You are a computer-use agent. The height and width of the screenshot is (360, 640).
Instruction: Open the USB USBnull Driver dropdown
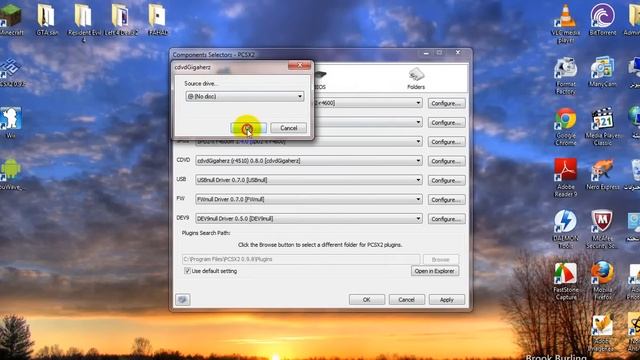point(309,180)
